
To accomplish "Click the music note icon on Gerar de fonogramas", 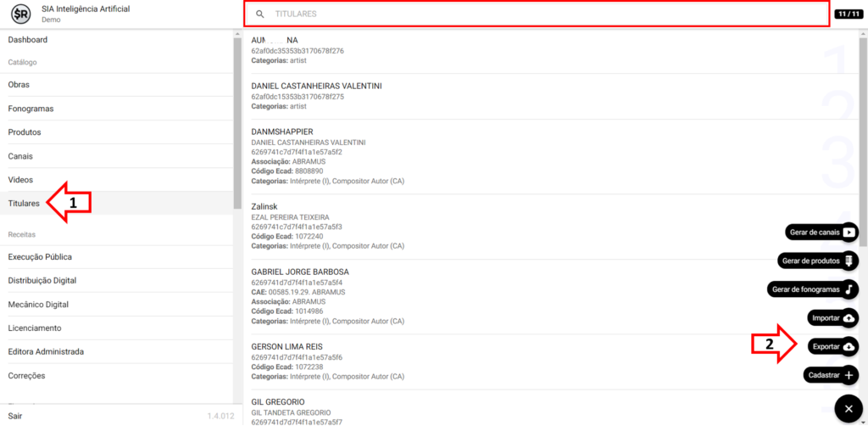I will (849, 289).
